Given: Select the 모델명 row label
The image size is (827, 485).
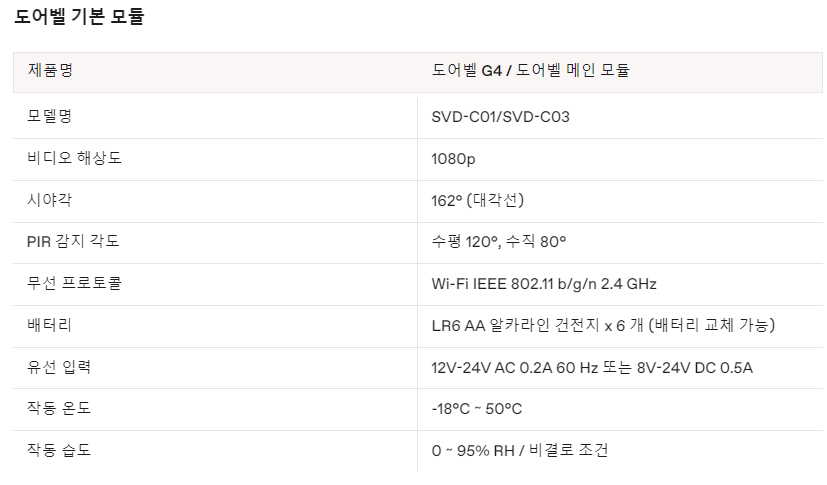Looking at the screenshot, I should pos(50,116).
